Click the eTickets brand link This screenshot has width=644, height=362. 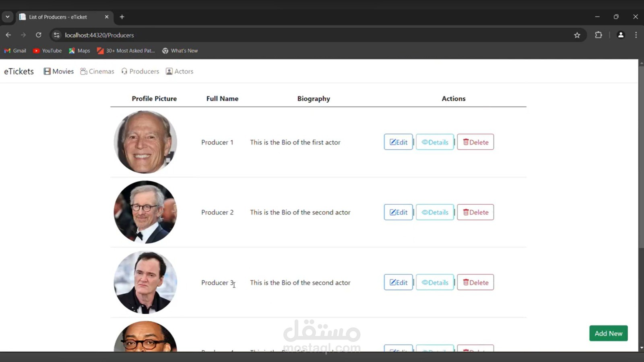(19, 71)
